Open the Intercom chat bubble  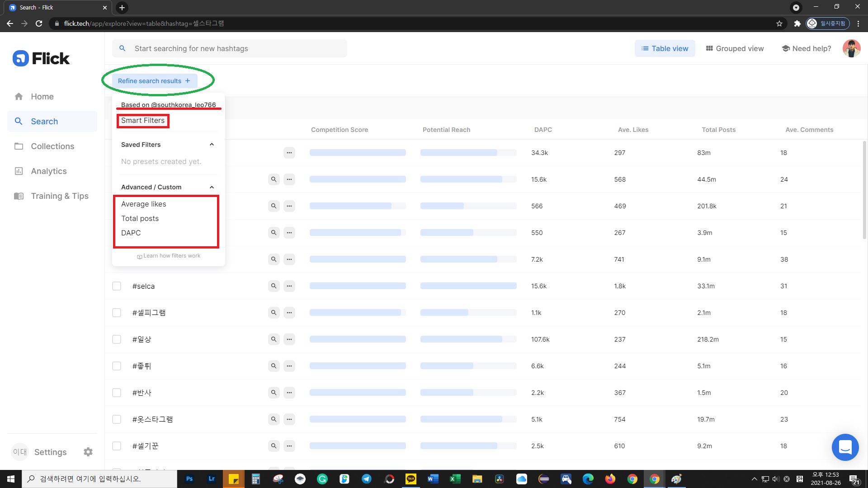[x=845, y=447]
